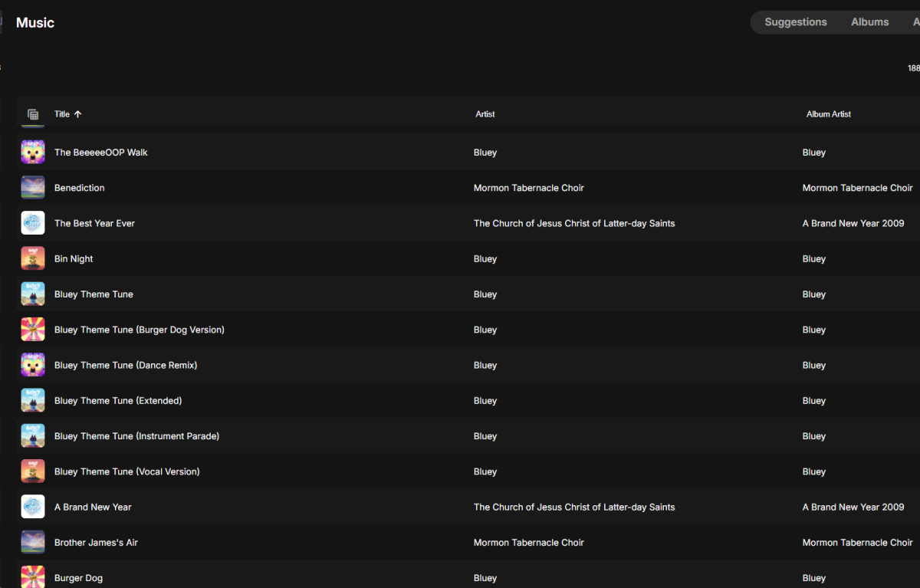Click The BeeeeeOOP Walk album artwork

pyautogui.click(x=32, y=152)
